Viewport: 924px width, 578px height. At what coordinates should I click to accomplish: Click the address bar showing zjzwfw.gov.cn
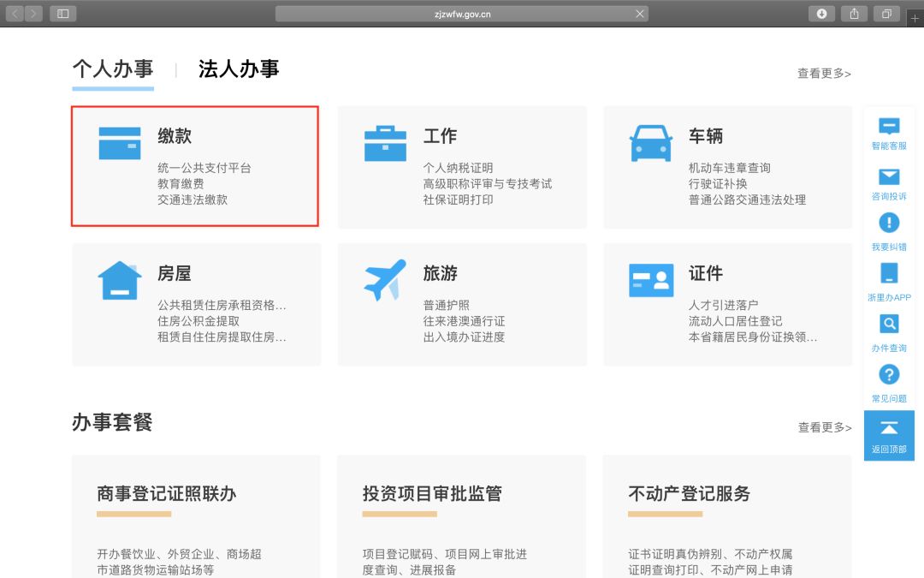(x=462, y=14)
